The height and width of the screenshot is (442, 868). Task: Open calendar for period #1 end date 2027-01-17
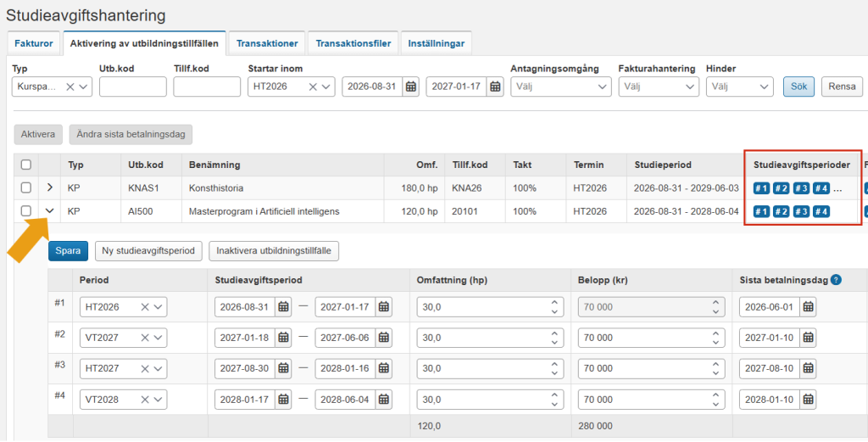click(x=384, y=307)
